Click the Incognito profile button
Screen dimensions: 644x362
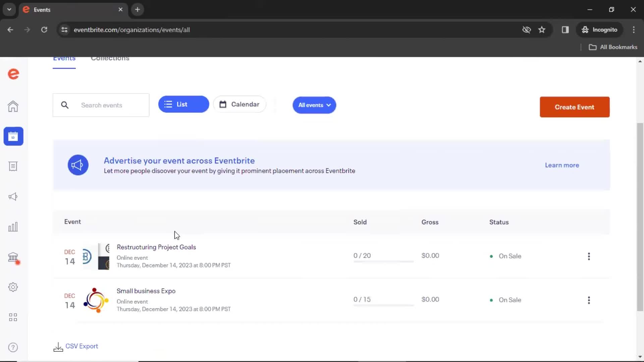click(x=599, y=30)
